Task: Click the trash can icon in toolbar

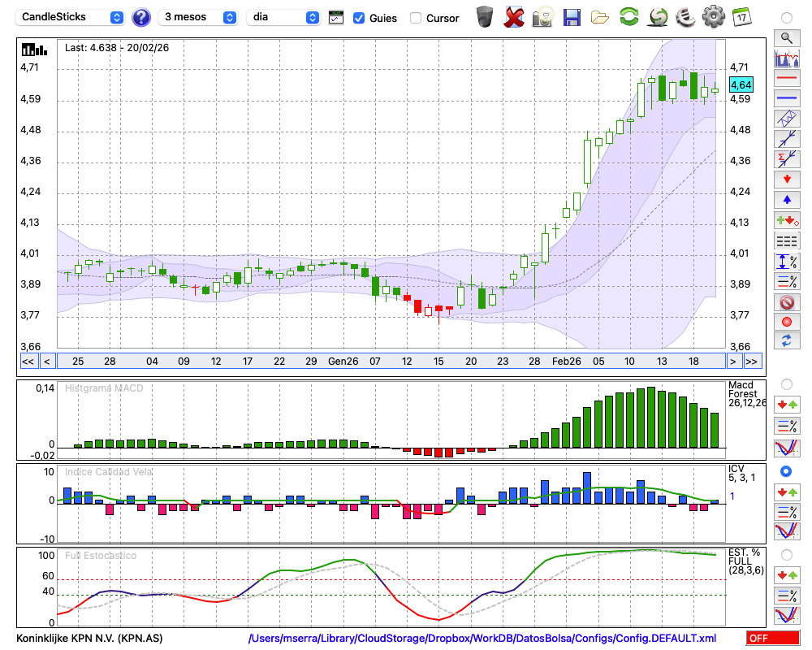Action: click(x=485, y=16)
